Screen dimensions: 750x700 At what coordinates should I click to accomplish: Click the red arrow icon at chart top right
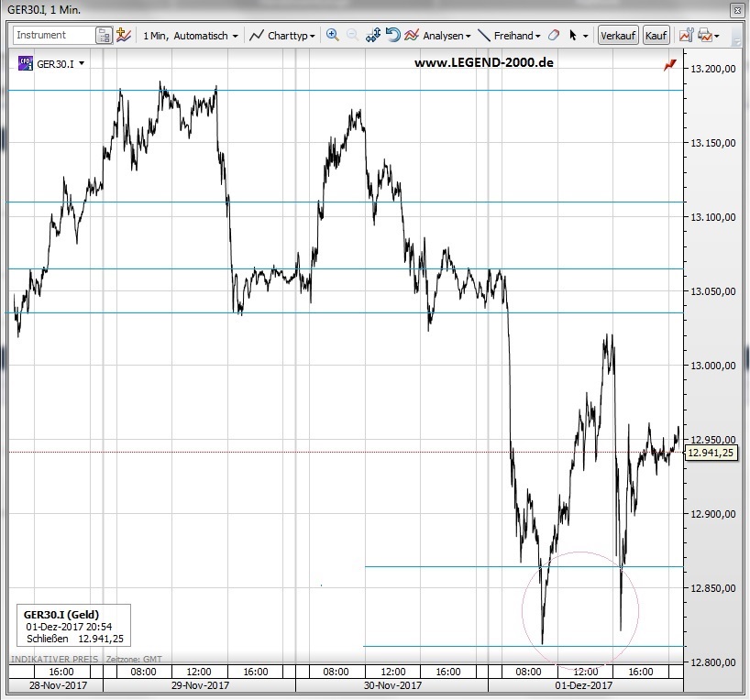tap(670, 65)
